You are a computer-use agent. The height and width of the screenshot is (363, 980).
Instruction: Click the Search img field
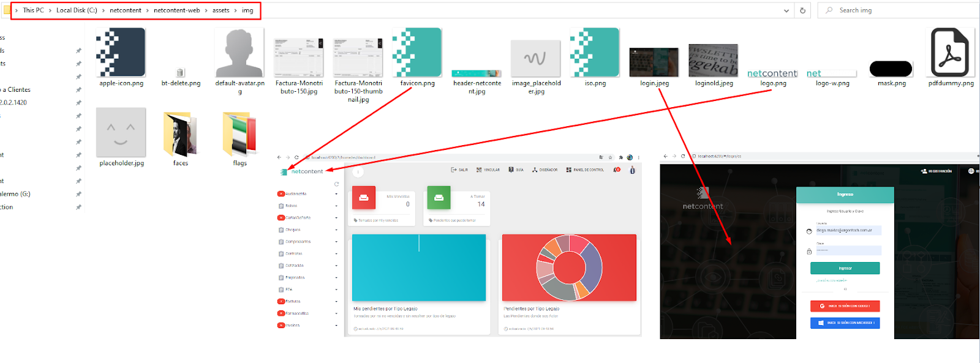pos(898,10)
